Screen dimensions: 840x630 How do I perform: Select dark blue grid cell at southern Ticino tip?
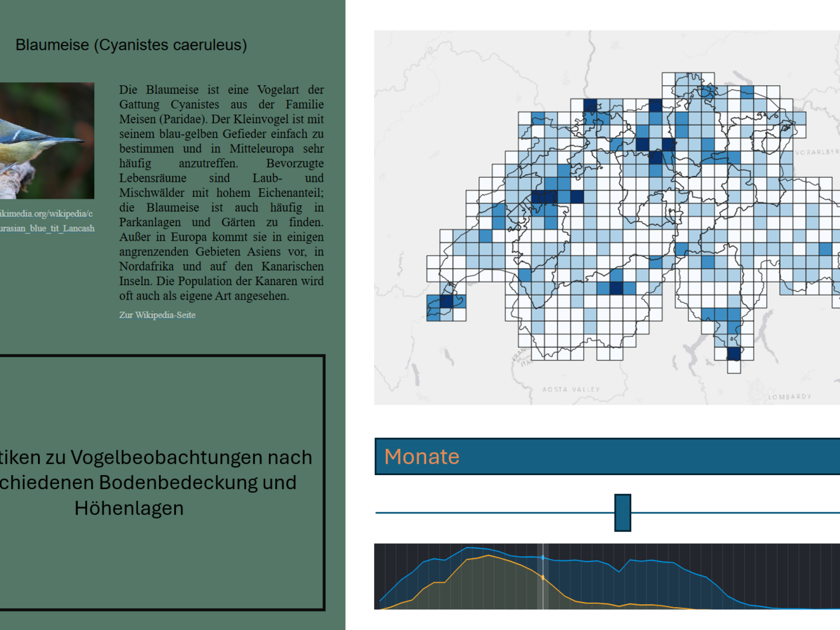click(x=734, y=353)
